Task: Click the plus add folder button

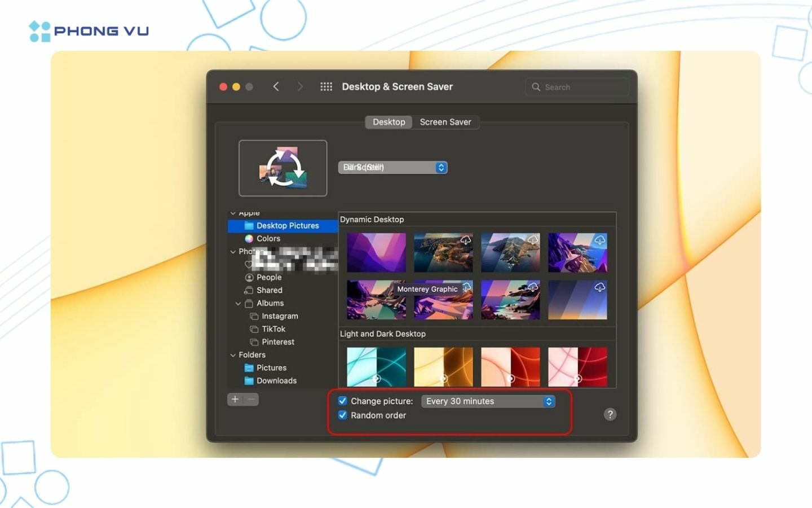Action: (235, 399)
